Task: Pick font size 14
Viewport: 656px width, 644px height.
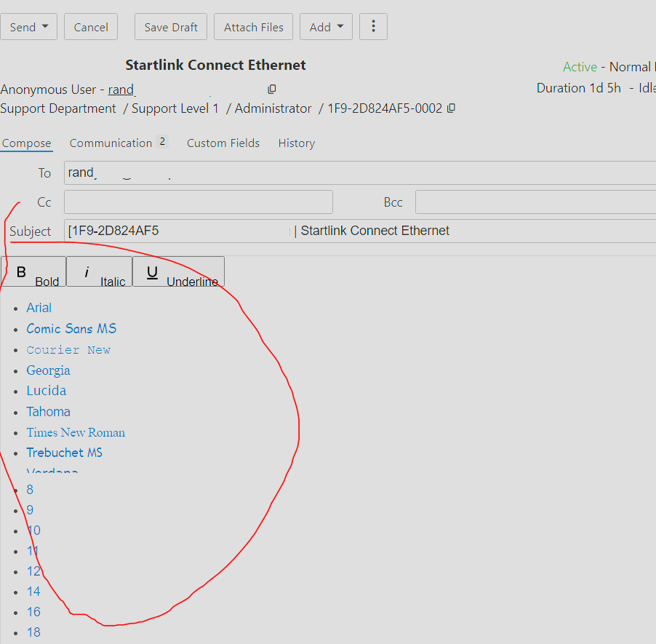Action: [33, 592]
